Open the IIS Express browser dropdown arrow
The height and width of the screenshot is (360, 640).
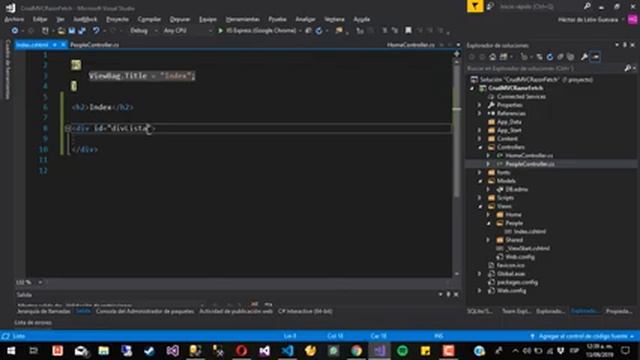(300, 31)
